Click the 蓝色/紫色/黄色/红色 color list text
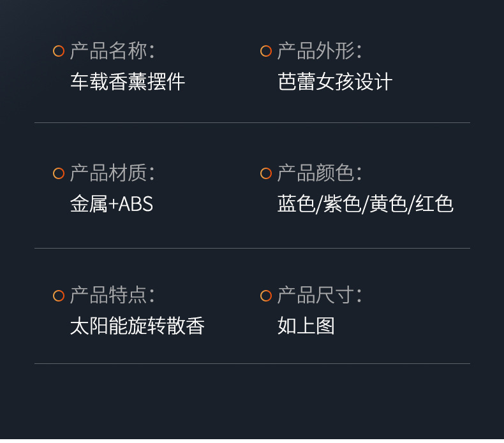This screenshot has height=443, width=504. [x=366, y=204]
